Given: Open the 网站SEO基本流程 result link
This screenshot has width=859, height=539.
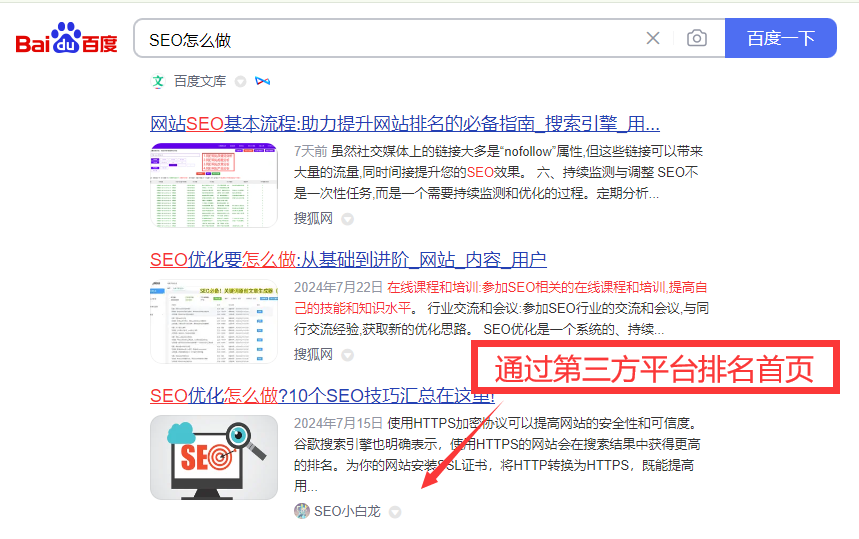Looking at the screenshot, I should (404, 124).
